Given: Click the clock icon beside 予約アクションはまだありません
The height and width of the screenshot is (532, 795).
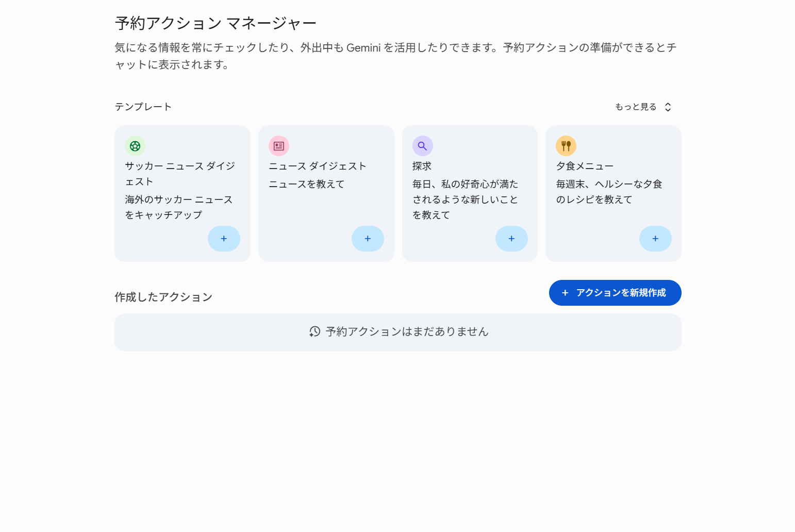Looking at the screenshot, I should (x=314, y=331).
